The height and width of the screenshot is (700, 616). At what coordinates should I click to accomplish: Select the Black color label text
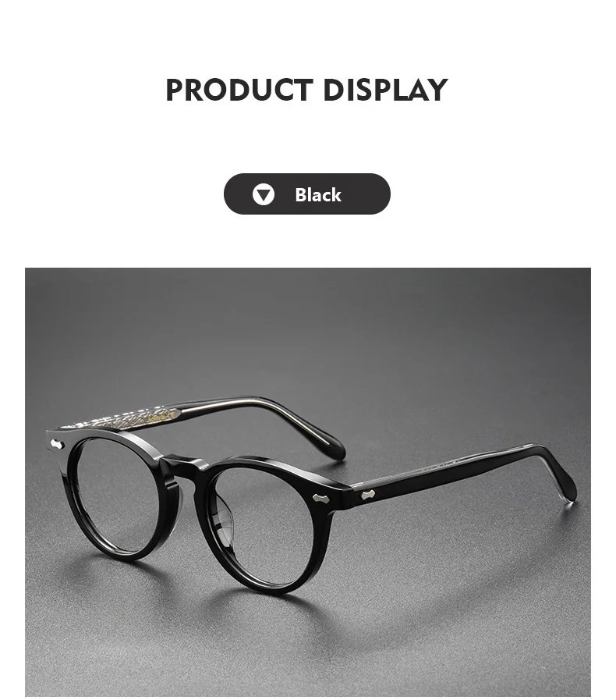317,195
